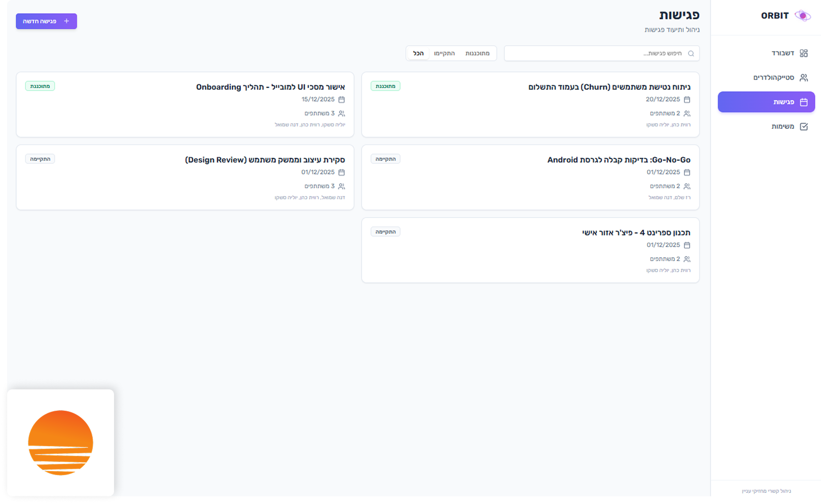Open the Design Review meeting card
Viewport: 821px width, 504px height.
coord(185,177)
